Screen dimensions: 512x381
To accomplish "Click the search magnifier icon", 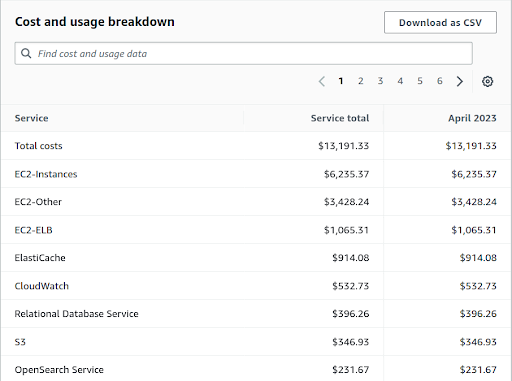I will point(26,53).
